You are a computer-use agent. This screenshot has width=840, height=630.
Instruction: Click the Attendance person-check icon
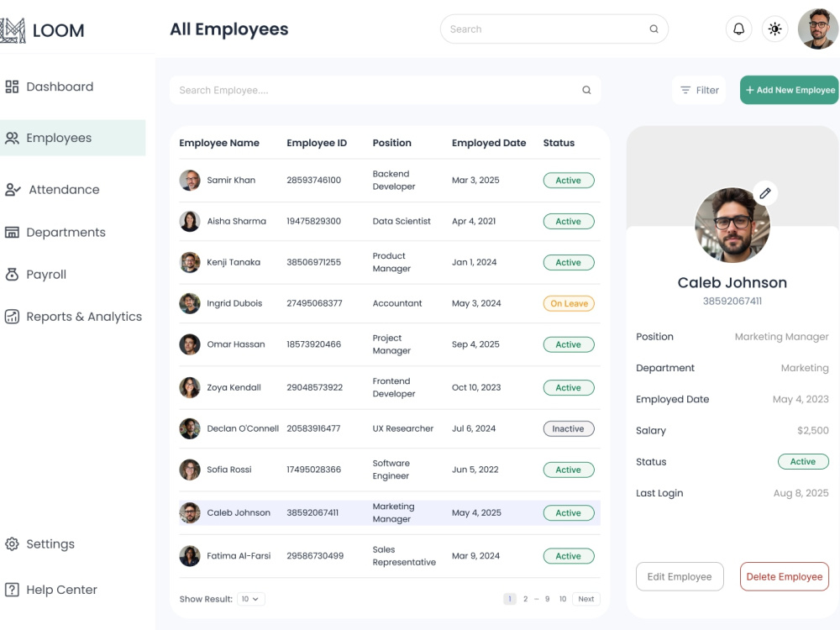click(13, 190)
